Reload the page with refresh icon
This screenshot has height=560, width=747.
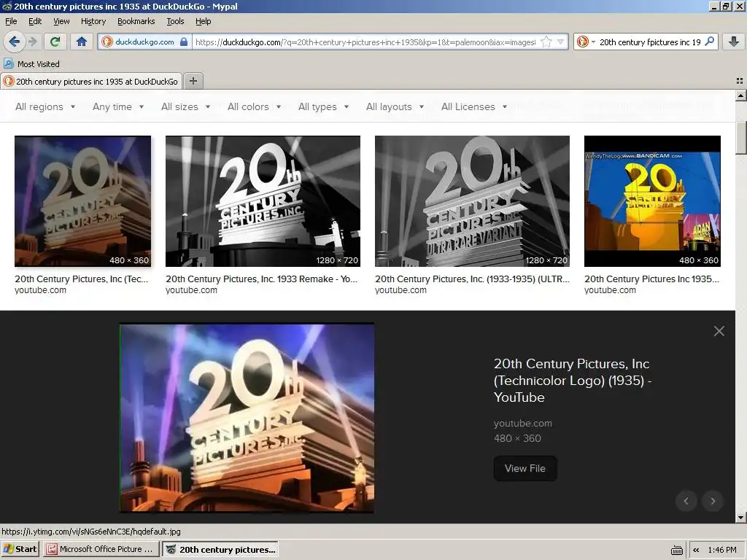(x=55, y=42)
